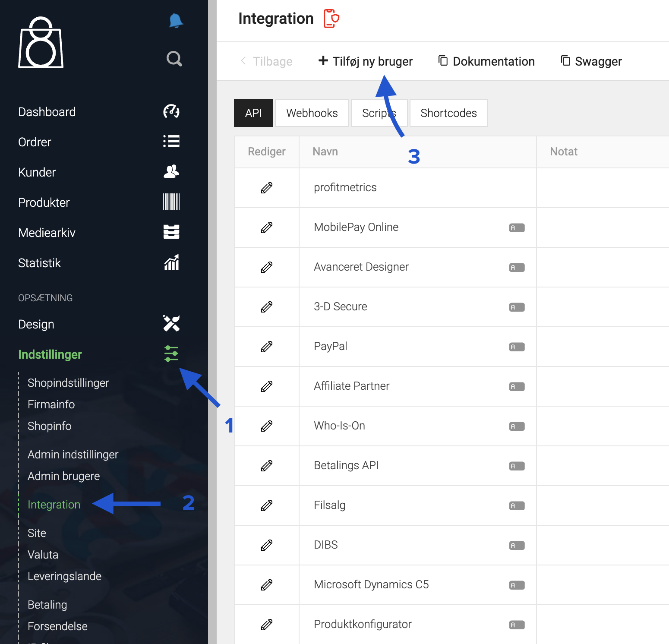Edit the Avanceret Designer row pencil
Viewport: 669px width, 644px height.
(267, 267)
